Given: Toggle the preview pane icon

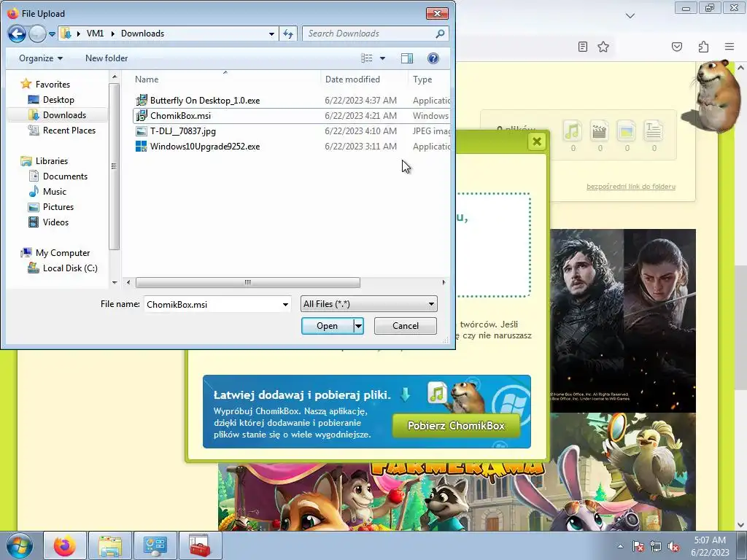Looking at the screenshot, I should tap(407, 58).
